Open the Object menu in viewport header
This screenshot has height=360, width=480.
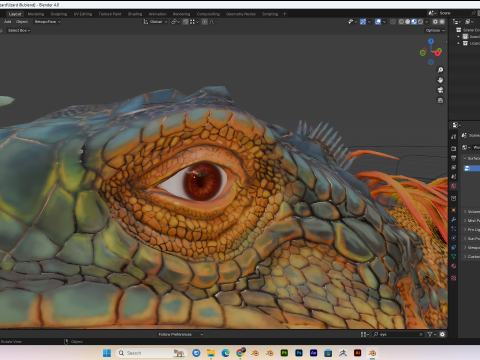click(22, 22)
